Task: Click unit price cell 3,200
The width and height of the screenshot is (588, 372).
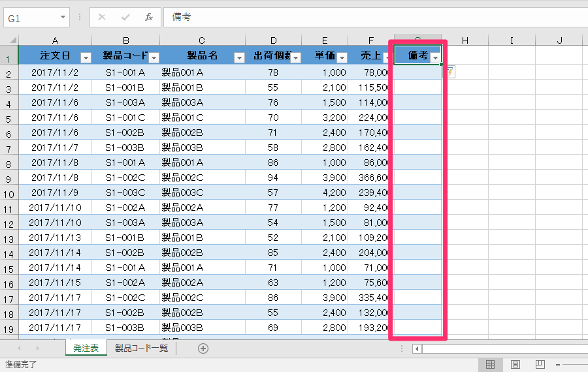Action: tap(325, 117)
